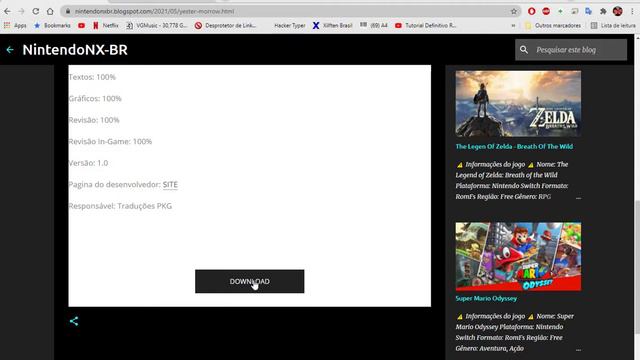640x360 pixels.
Task: Open the Lista de leitura panel
Action: click(x=613, y=25)
